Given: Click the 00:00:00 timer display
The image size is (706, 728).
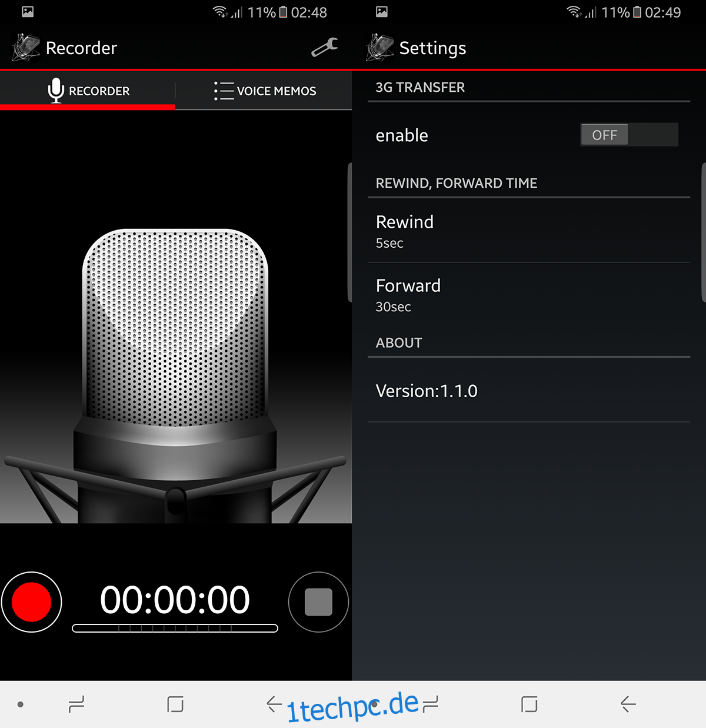Looking at the screenshot, I should point(175,600).
